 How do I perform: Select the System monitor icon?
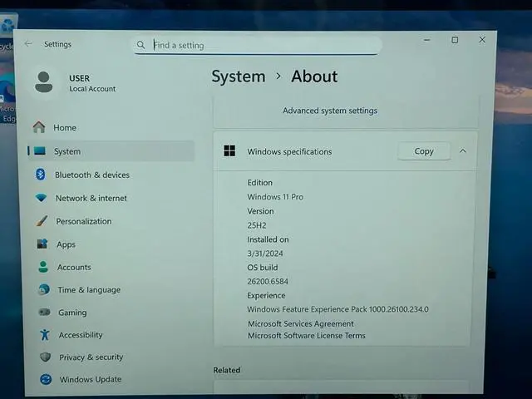point(40,151)
